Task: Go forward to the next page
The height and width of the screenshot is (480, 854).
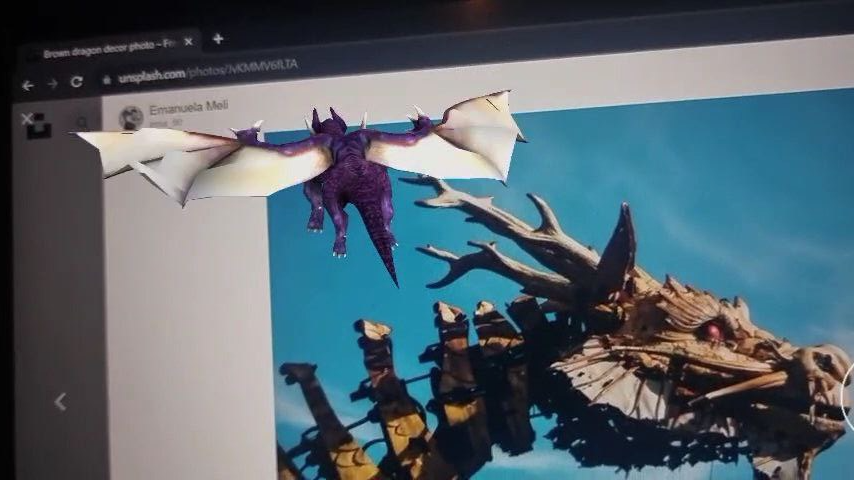Action: point(52,83)
